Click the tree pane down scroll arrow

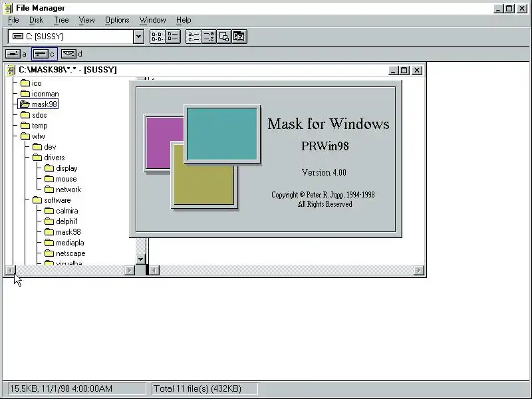pyautogui.click(x=140, y=259)
